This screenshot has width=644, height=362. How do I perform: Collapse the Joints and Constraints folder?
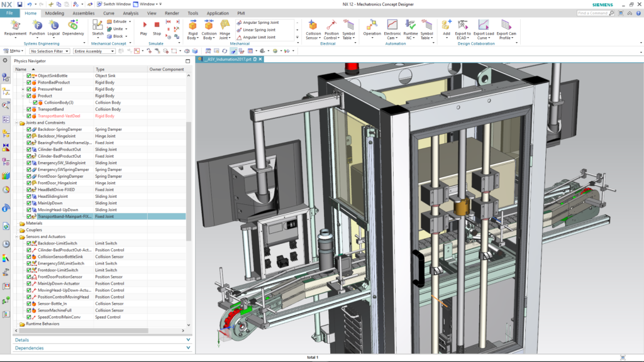[x=16, y=123]
